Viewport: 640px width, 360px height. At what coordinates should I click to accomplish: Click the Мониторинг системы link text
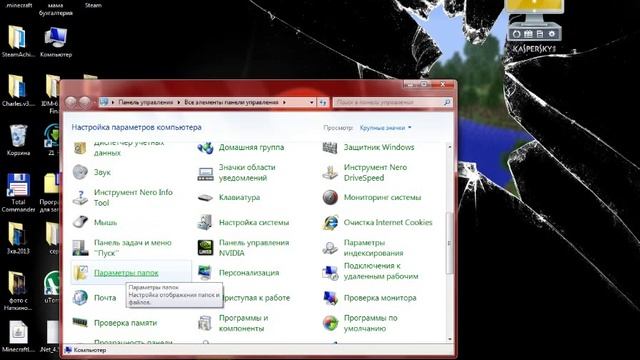click(x=382, y=198)
